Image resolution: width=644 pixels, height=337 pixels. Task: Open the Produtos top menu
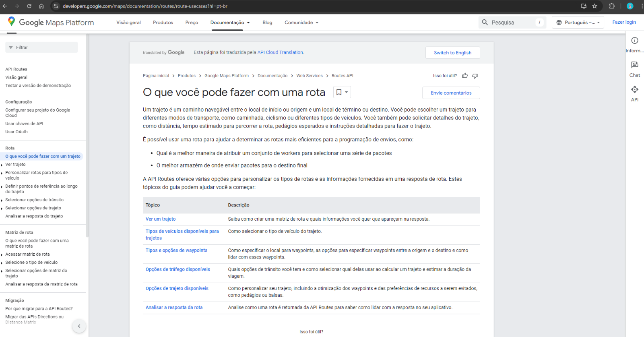click(x=163, y=23)
